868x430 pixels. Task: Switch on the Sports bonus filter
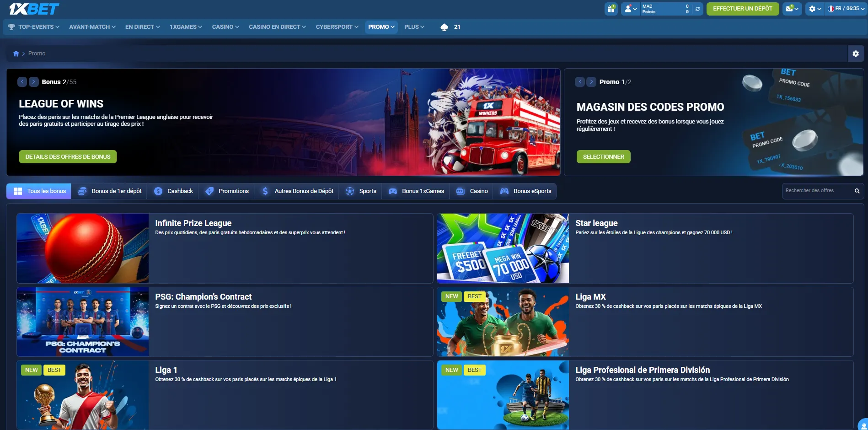point(361,191)
